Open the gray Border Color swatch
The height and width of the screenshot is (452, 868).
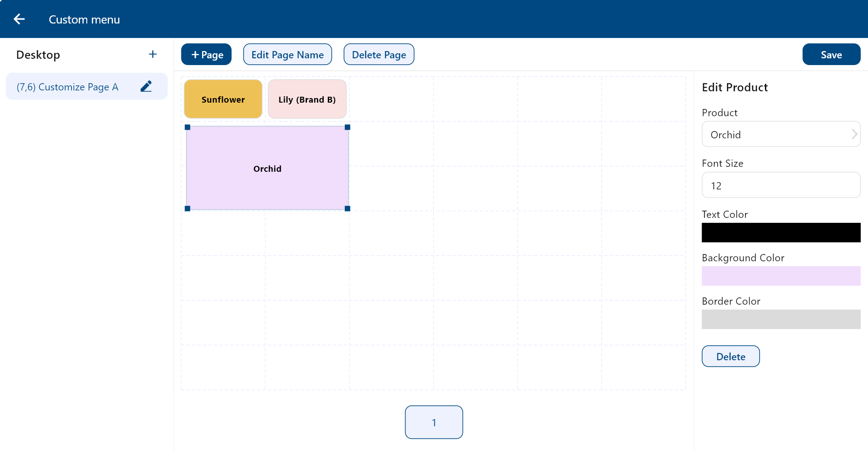pos(781,319)
